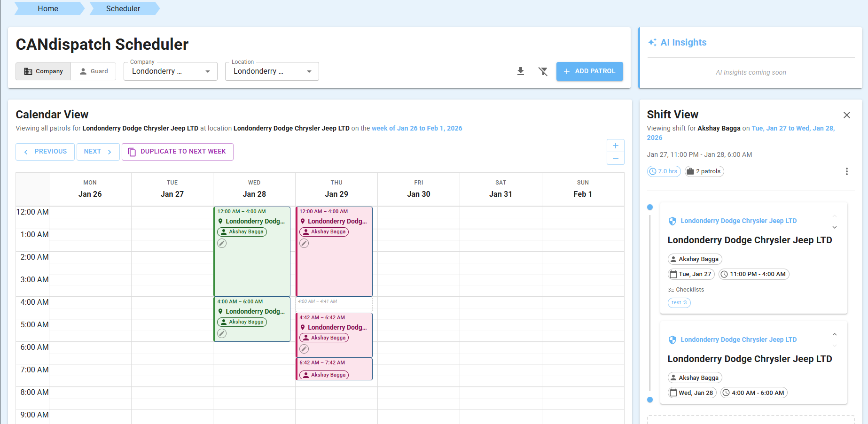Open the Company dropdown
Viewport: 868px width, 424px height.
pos(207,71)
